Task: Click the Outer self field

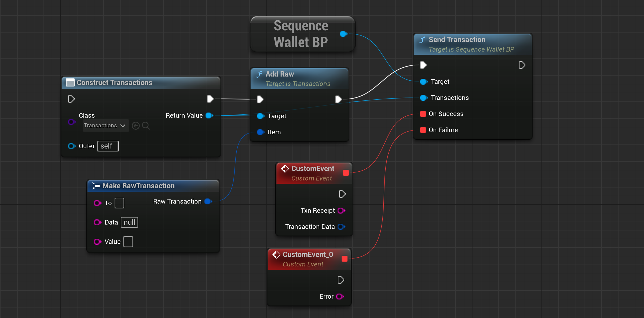Action: tap(108, 146)
